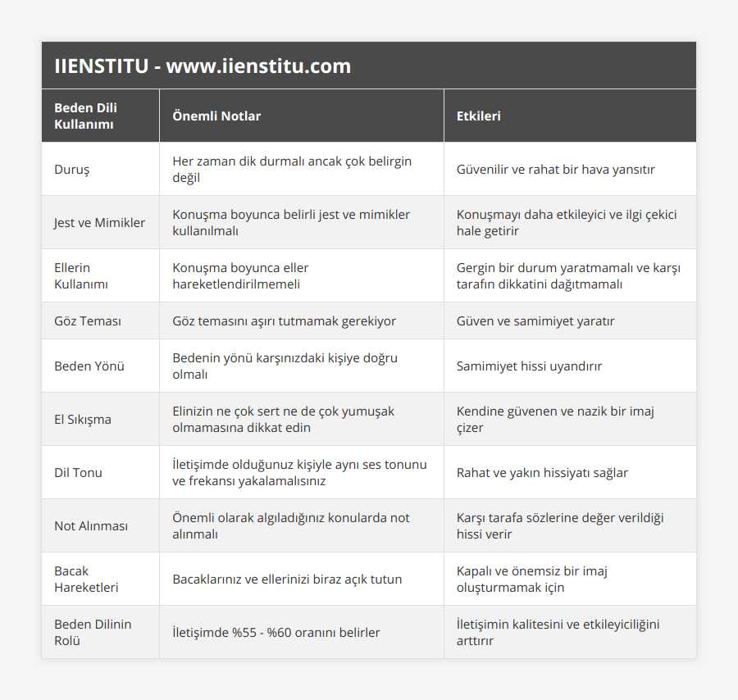This screenshot has width=738, height=700.
Task: Click the 'Beden Dilinin Rolü' cell
Action: [93, 632]
